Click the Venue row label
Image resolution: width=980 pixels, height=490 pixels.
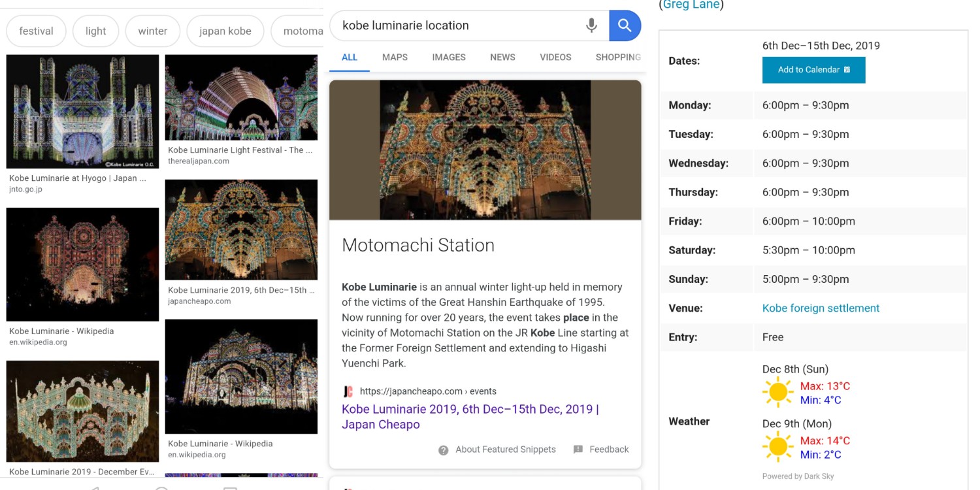(685, 308)
